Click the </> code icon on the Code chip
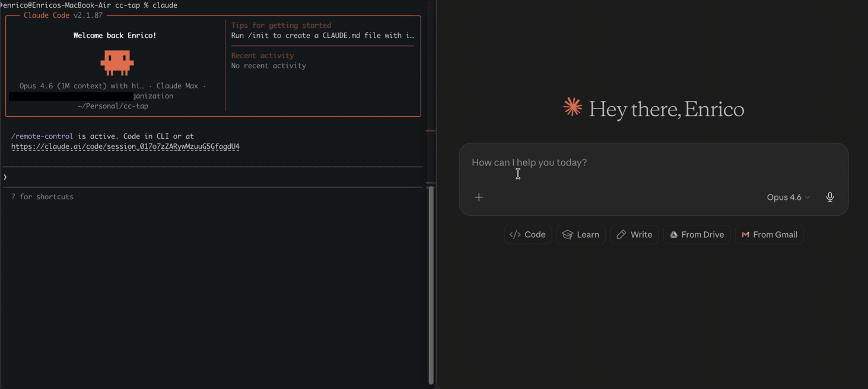 click(516, 234)
